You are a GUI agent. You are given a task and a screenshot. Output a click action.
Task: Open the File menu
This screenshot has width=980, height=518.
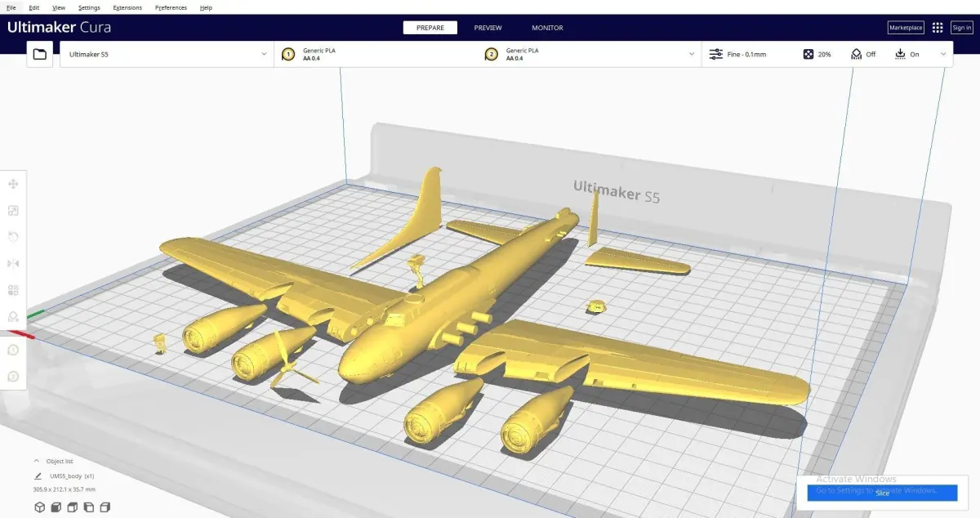(11, 7)
